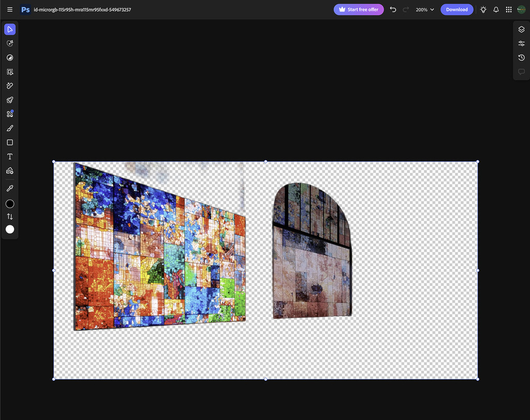Open the Adobe apps grid switcher
Screen dimensions: 530x420
[x=509, y=9]
